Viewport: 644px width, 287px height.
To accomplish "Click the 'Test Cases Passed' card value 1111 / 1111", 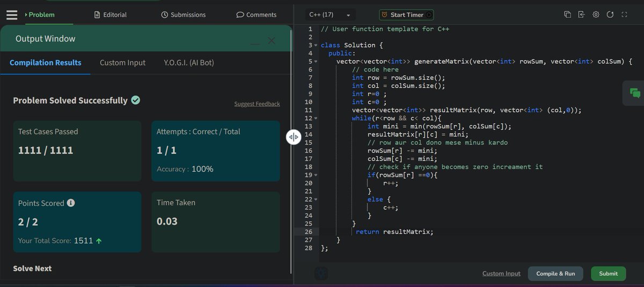I will click(x=46, y=150).
